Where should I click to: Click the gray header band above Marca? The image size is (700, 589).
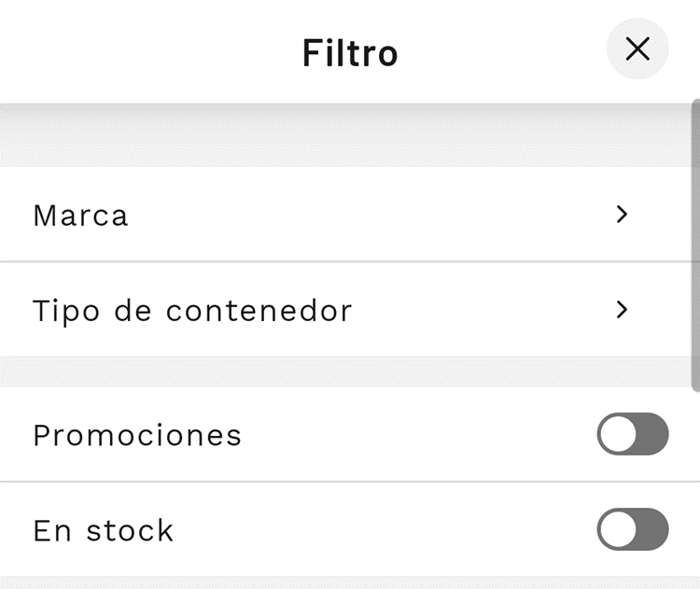(x=345, y=135)
